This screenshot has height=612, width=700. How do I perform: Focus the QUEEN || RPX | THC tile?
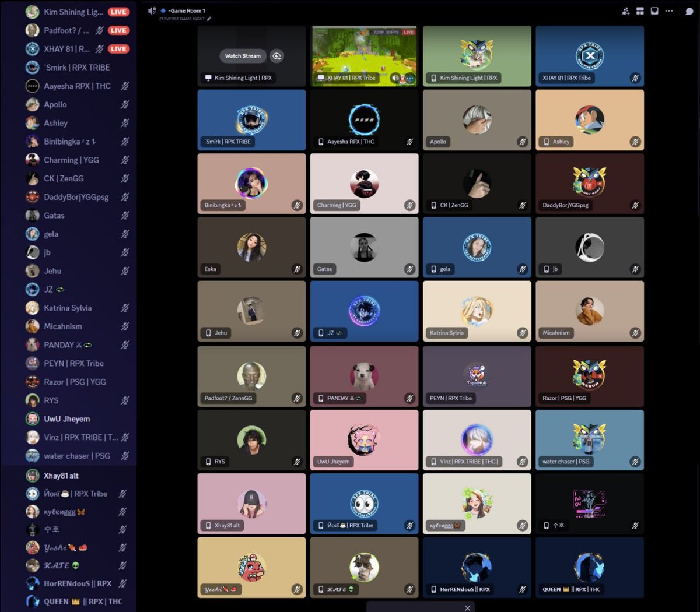(590, 568)
